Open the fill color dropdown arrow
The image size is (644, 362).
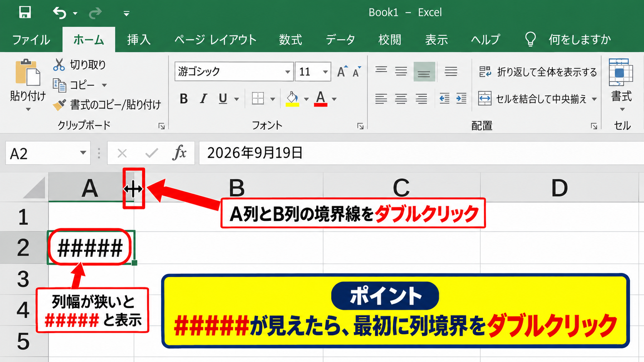(x=306, y=99)
